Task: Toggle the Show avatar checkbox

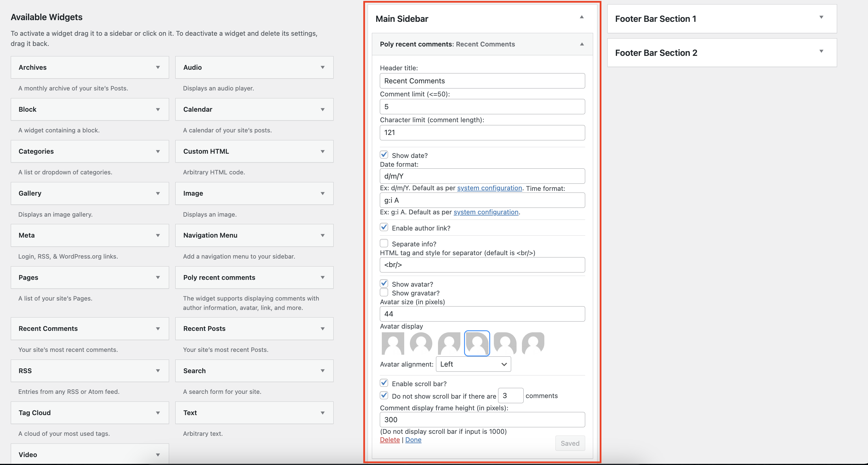Action: [x=384, y=283]
